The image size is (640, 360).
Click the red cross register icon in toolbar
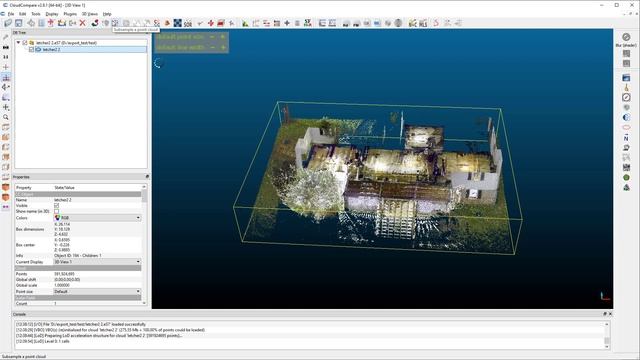coord(211,23)
